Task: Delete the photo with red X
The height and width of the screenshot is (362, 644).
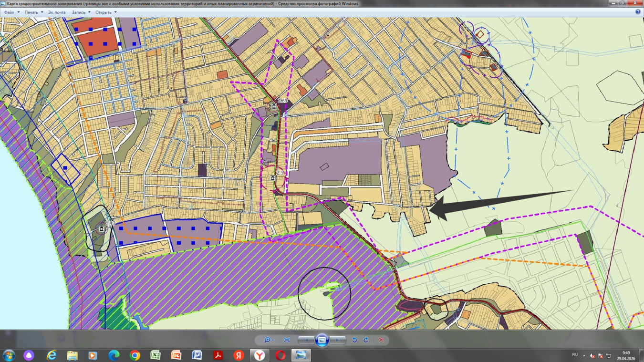Action: coord(381,340)
